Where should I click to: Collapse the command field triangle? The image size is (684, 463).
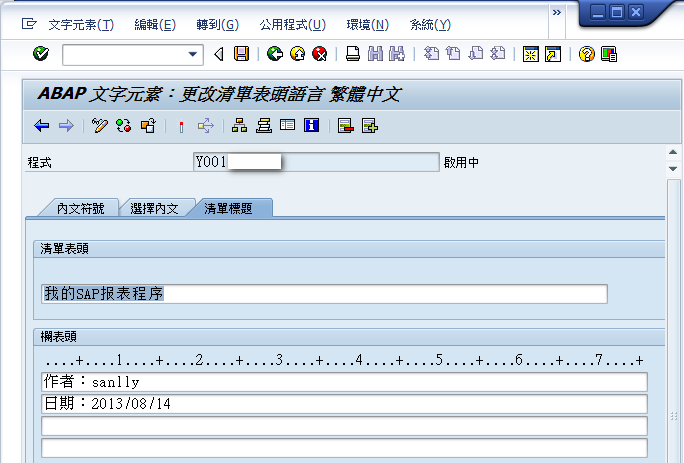(x=219, y=55)
